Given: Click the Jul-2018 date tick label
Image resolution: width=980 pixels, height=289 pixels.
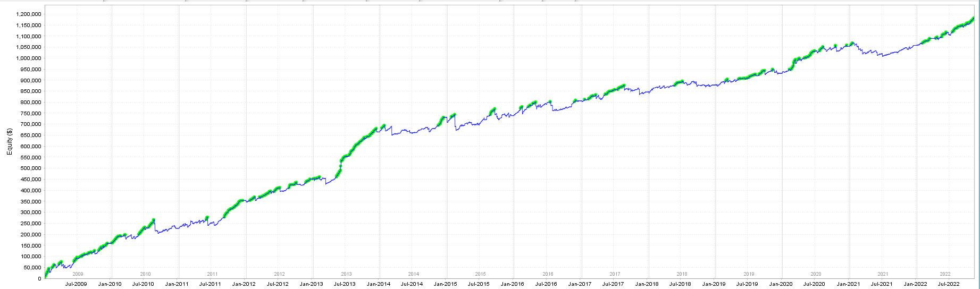Looking at the screenshot, I should [x=680, y=284].
